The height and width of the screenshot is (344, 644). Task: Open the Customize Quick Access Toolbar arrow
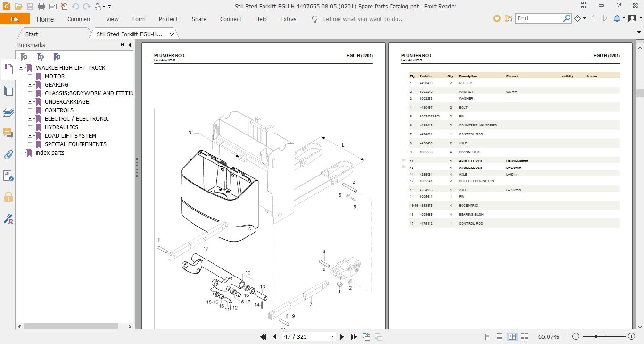click(x=110, y=7)
